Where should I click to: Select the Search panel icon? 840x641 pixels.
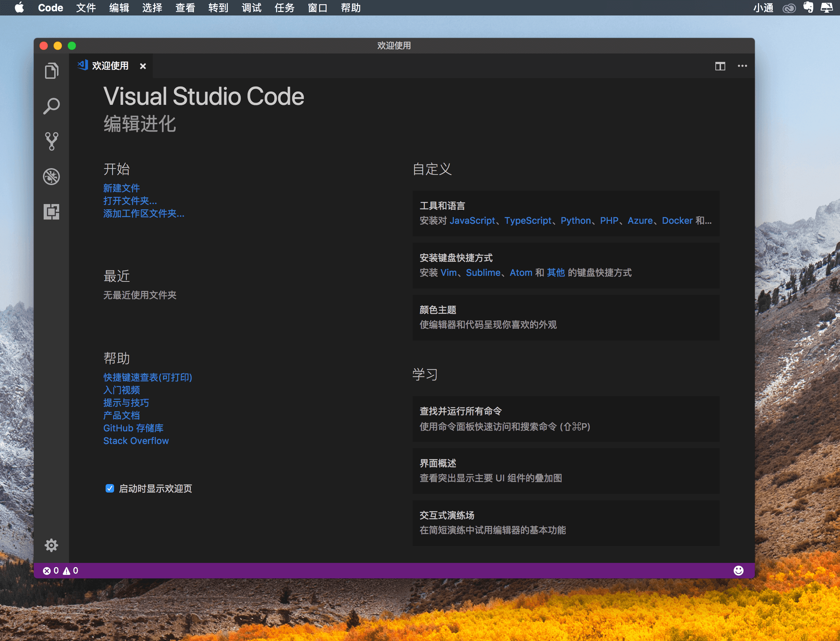[x=53, y=106]
